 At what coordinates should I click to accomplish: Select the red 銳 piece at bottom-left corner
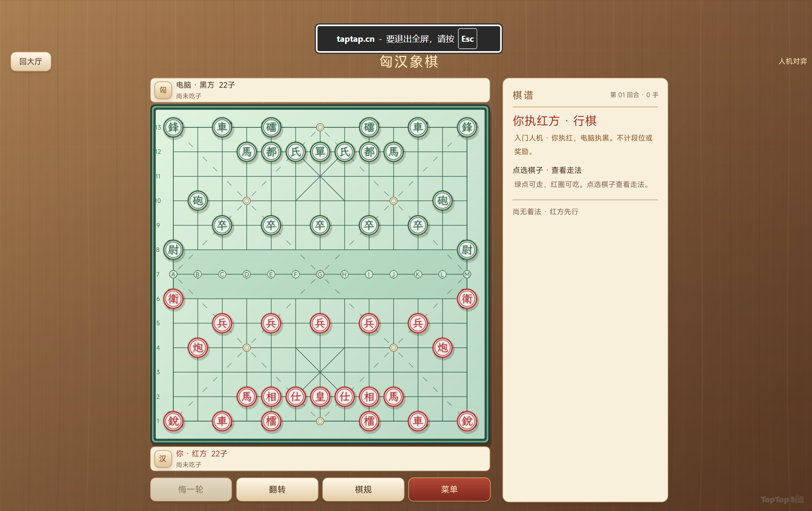click(x=173, y=421)
